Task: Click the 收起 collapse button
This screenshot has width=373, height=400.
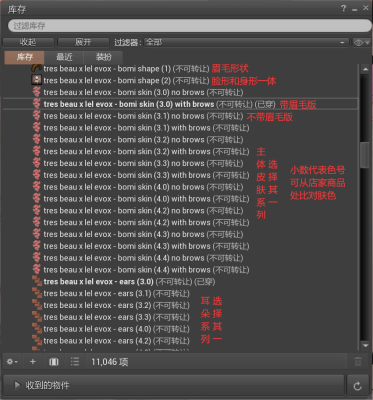Action: (28, 42)
